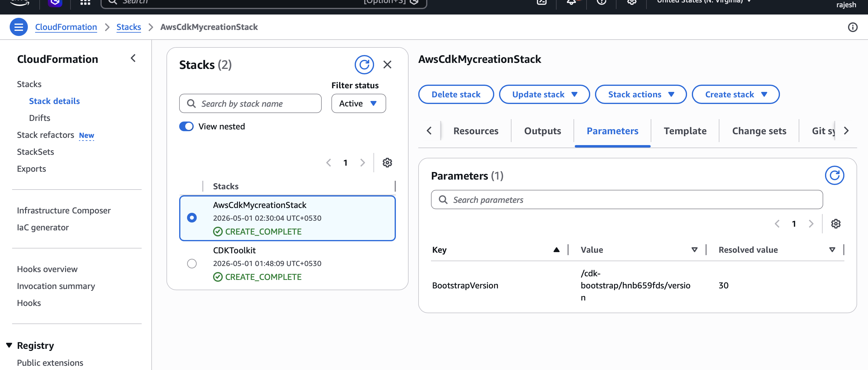This screenshot has width=868, height=370.
Task: Select the CDKToolkit radio button
Action: click(192, 263)
